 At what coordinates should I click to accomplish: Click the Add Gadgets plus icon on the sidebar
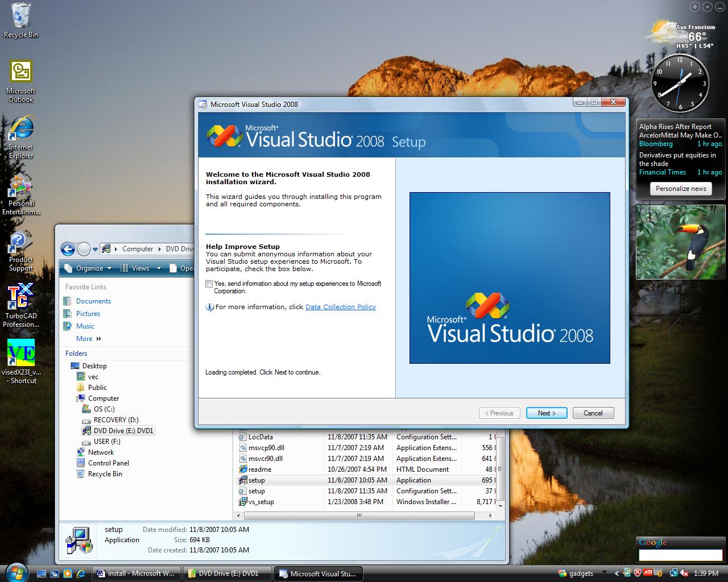pyautogui.click(x=695, y=7)
